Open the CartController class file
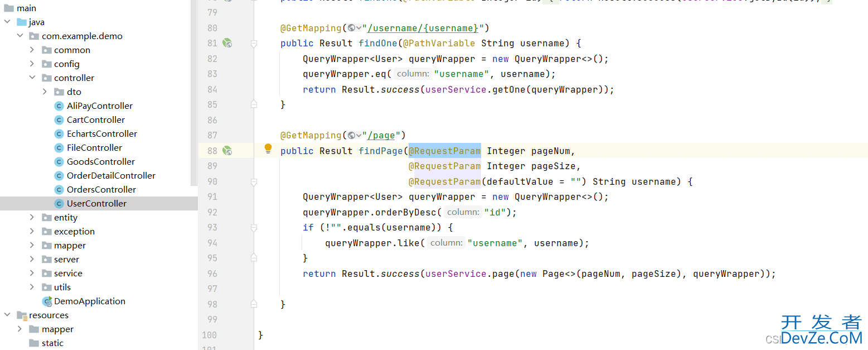The width and height of the screenshot is (868, 350). pyautogui.click(x=95, y=119)
